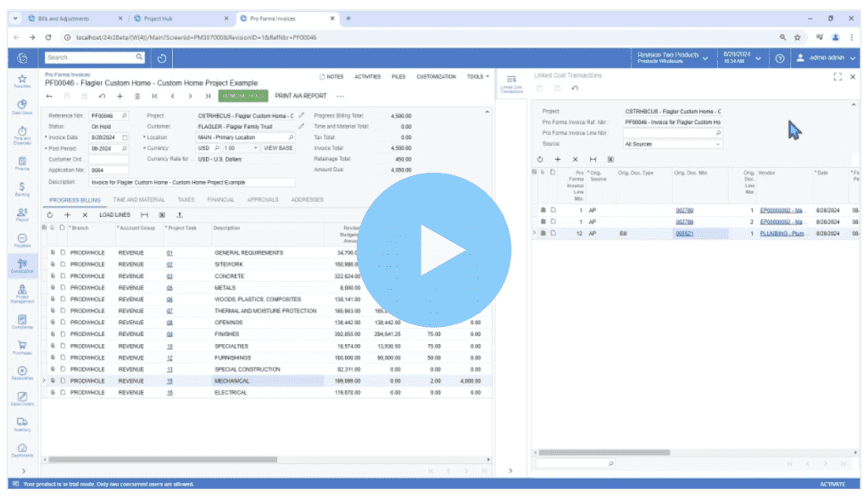Screen dimensions: 868x498
Task: Click the delete trash icon in invoice toolbar
Action: [x=137, y=97]
